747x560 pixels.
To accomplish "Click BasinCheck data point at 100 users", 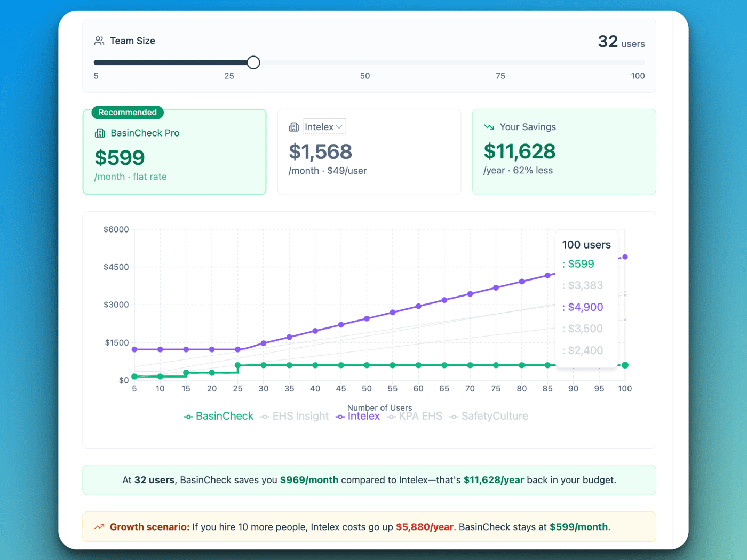I will pos(625,365).
